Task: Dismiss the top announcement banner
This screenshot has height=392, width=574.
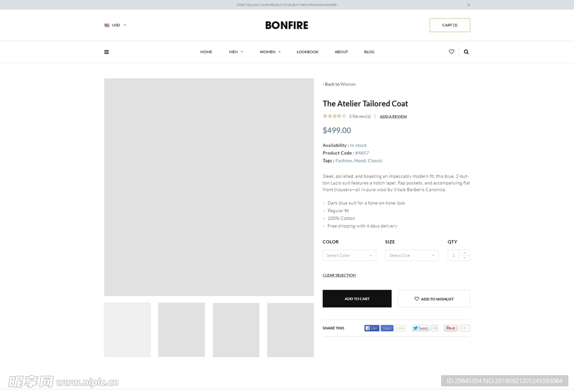Action: tap(469, 4)
